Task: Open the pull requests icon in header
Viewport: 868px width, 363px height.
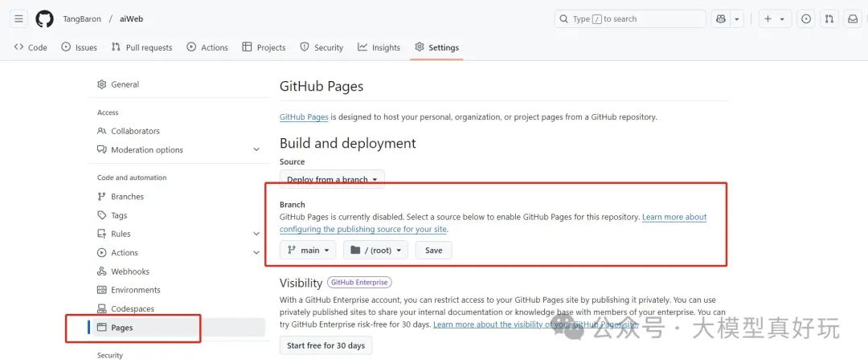Action: click(x=829, y=18)
